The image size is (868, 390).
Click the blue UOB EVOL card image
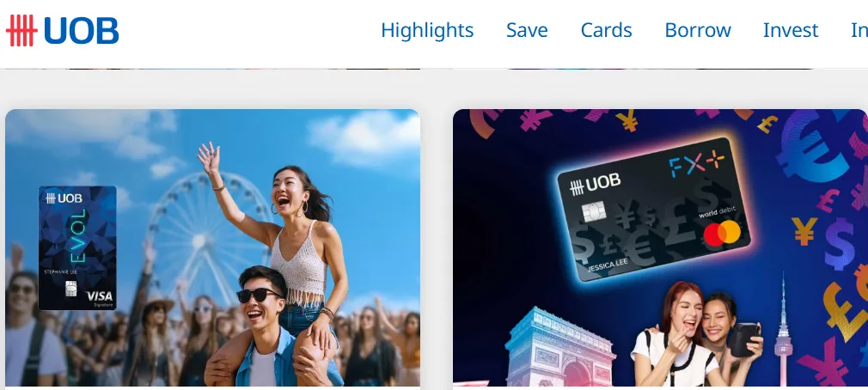pyautogui.click(x=77, y=247)
